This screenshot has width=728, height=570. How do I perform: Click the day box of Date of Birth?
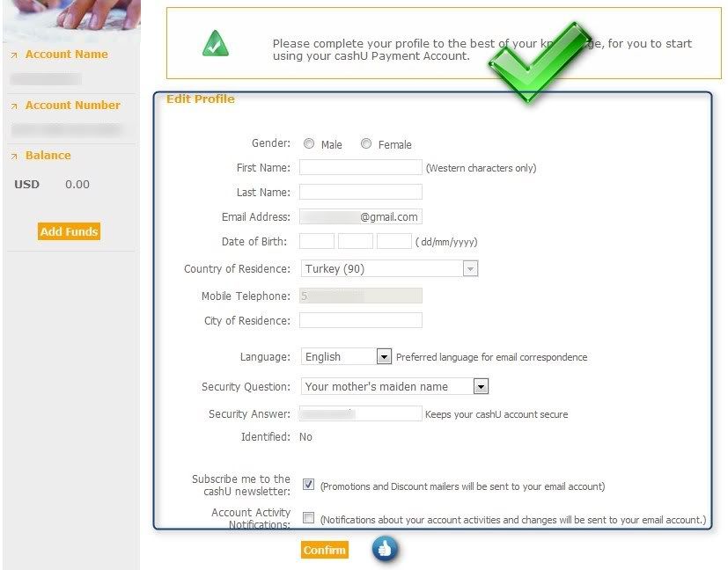317,241
